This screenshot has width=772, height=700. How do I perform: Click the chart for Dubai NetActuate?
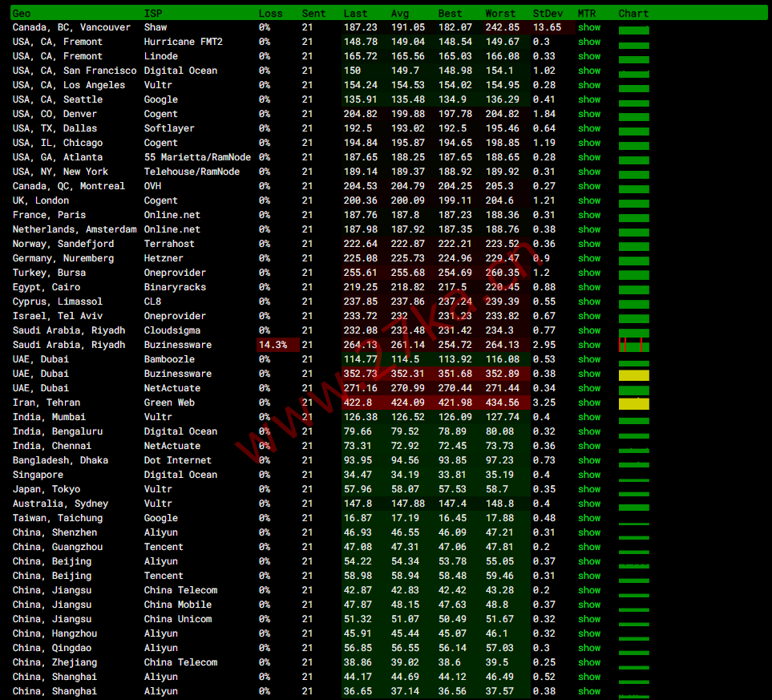click(x=633, y=390)
